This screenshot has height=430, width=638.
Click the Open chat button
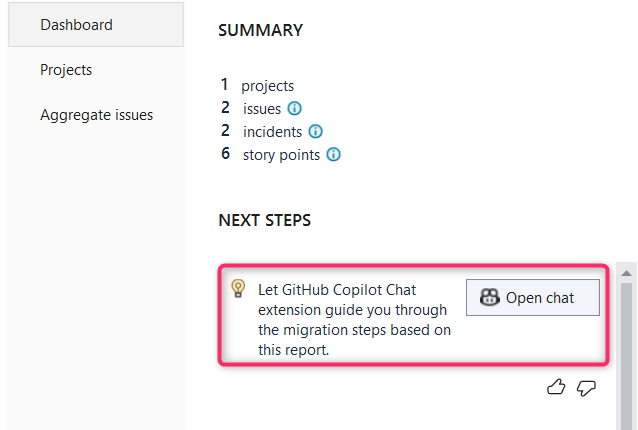click(533, 297)
